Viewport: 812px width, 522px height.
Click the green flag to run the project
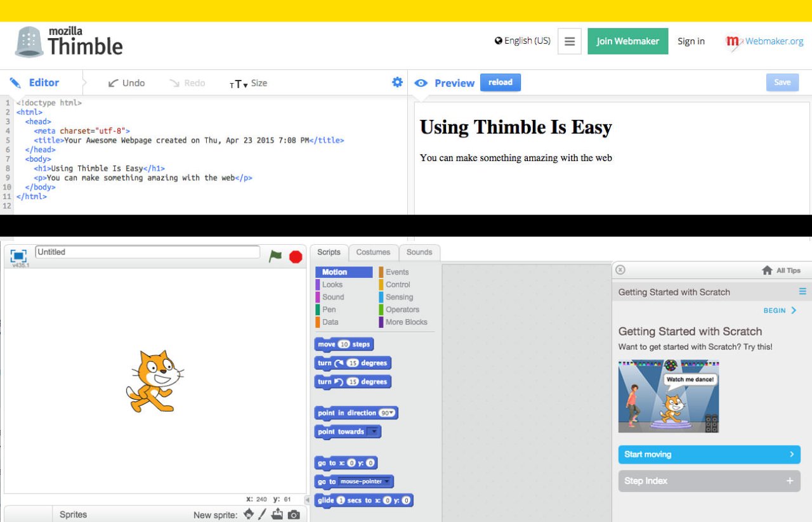[x=275, y=256]
